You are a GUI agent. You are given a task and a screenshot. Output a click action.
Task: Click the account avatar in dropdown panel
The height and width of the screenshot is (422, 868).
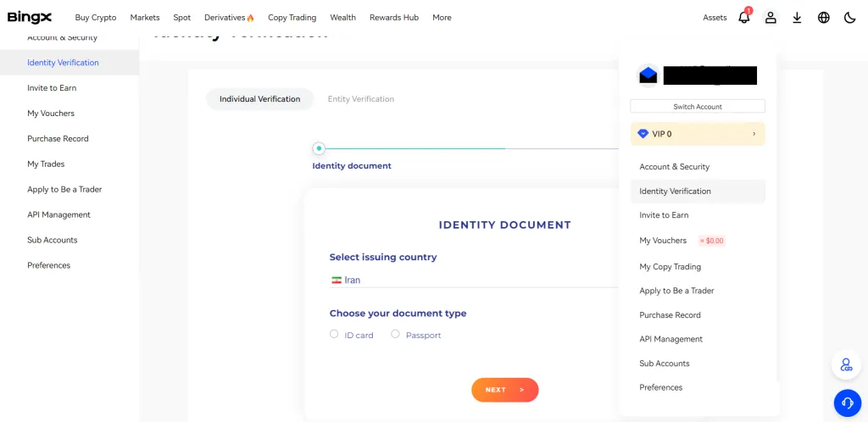648,75
